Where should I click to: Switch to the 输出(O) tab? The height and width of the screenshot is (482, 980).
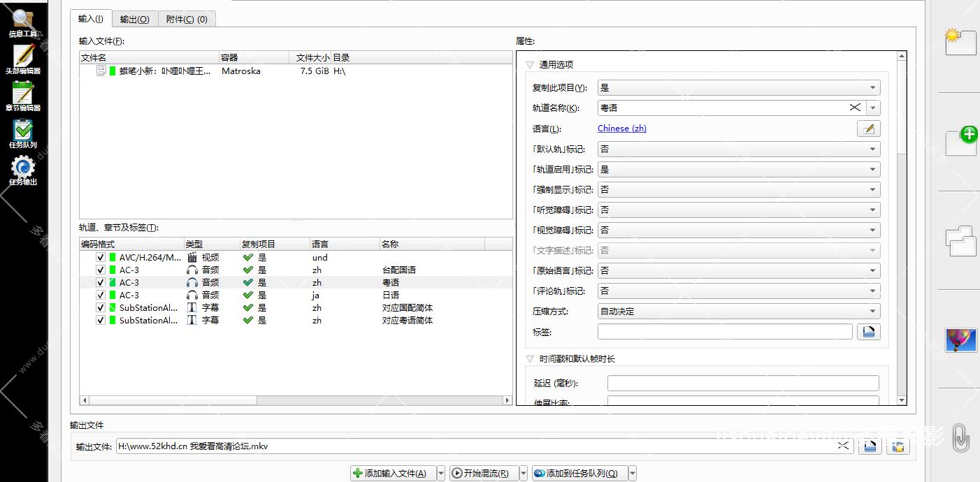coord(134,20)
